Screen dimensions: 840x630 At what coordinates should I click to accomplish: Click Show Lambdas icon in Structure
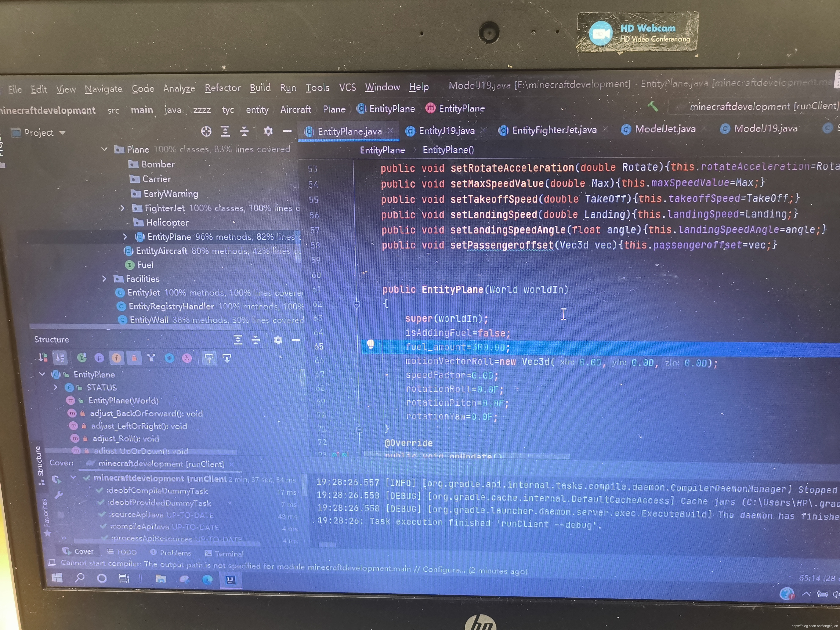coord(187,358)
